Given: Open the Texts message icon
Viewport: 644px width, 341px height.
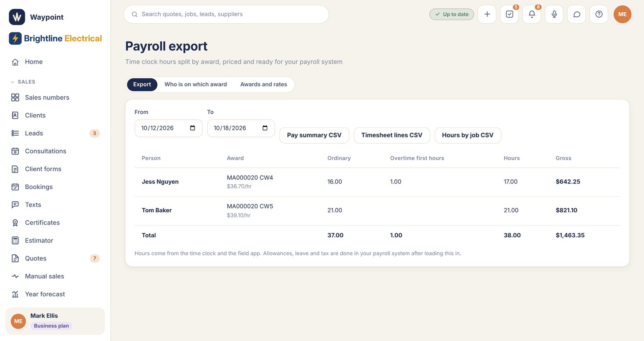Looking at the screenshot, I should point(15,205).
